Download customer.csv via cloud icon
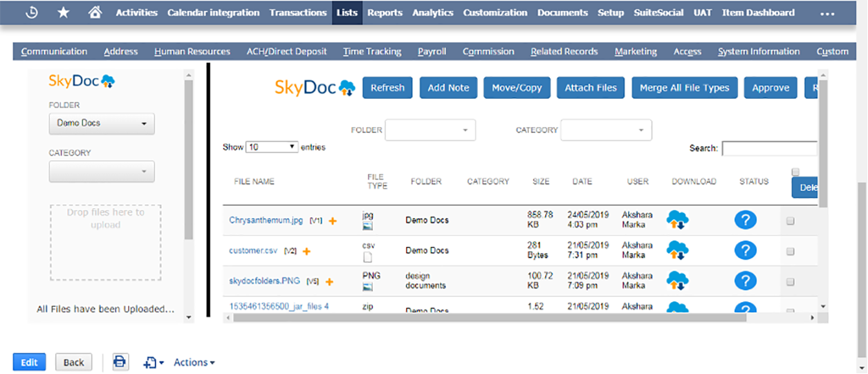This screenshot has width=868, height=374. click(x=678, y=251)
